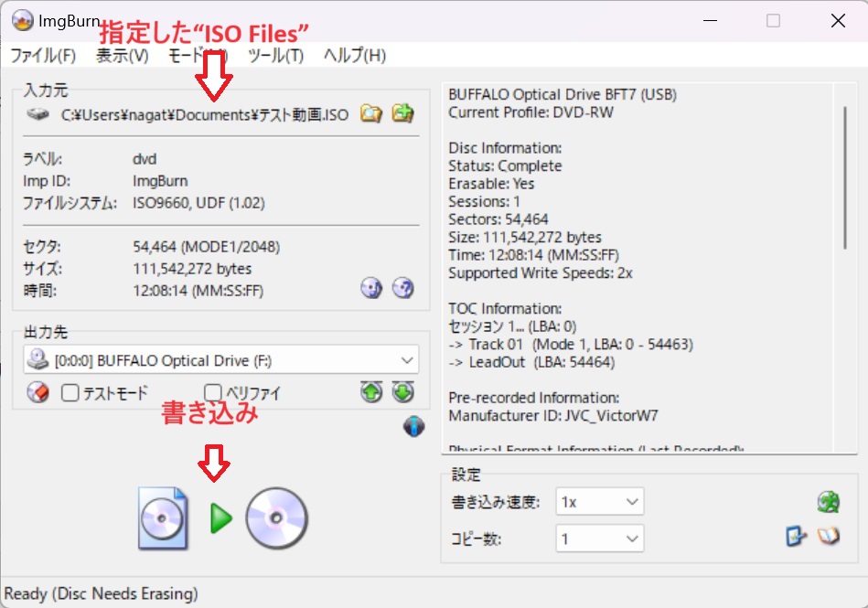Image resolution: width=868 pixels, height=608 pixels.
Task: Click the automatic write speed icon
Action: pos(829,502)
